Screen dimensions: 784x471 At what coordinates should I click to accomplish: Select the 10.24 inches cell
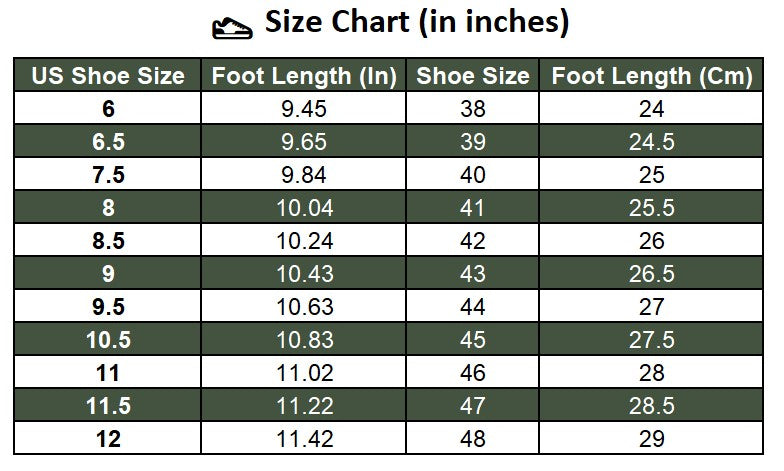click(x=304, y=241)
